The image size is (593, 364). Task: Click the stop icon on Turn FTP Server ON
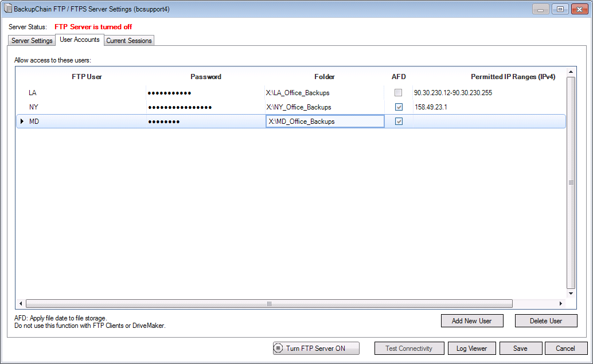tap(278, 348)
